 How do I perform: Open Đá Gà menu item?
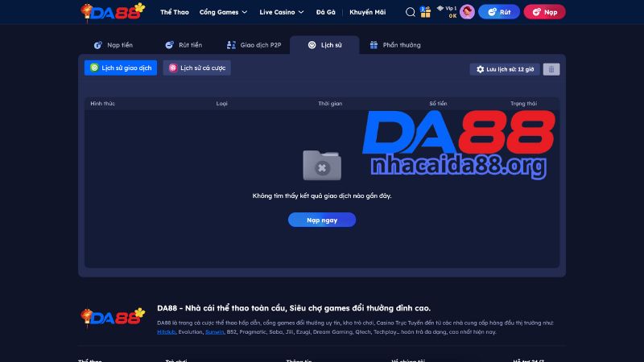click(326, 12)
